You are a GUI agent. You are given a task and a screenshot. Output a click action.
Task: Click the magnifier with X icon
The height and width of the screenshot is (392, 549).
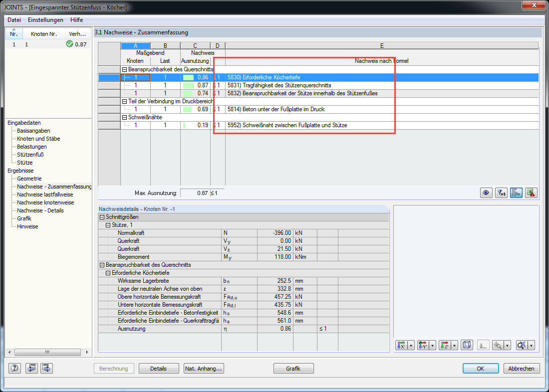[x=522, y=346]
